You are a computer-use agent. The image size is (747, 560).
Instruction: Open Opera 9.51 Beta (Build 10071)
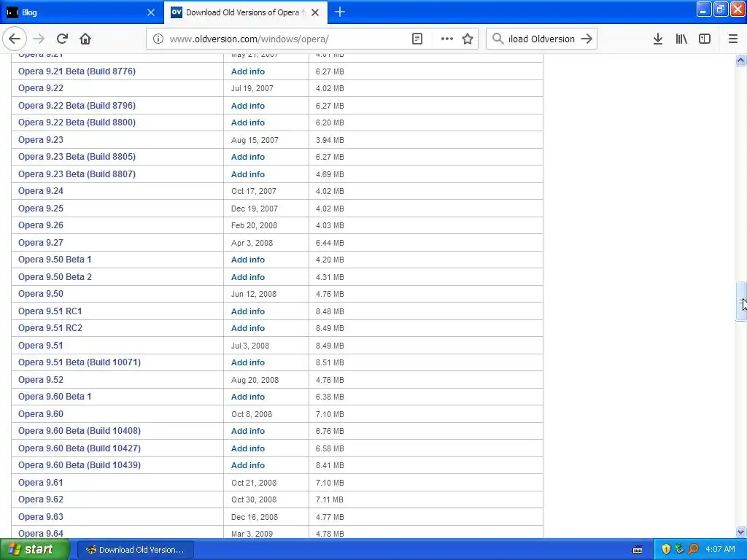coord(80,362)
